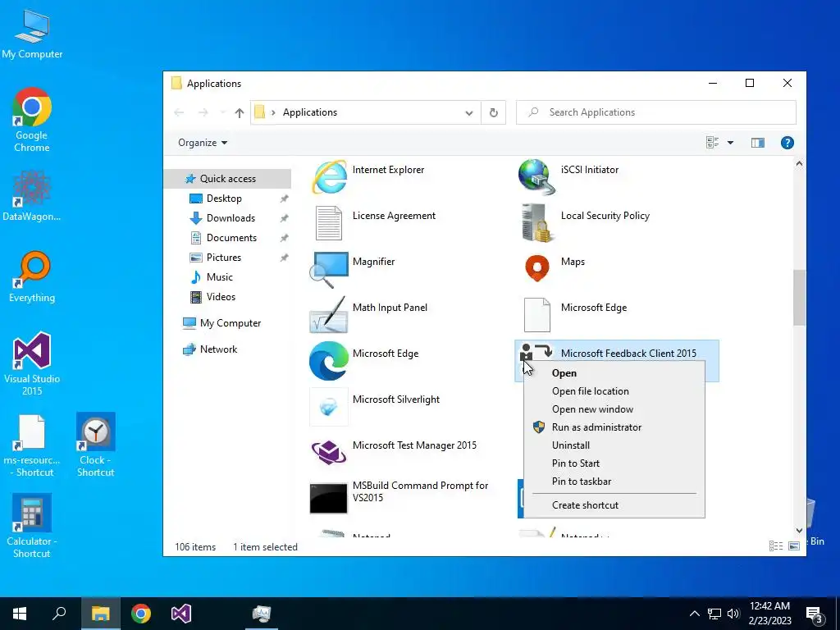Open File Explorer from taskbar
The image size is (840, 630).
pyautogui.click(x=100, y=614)
